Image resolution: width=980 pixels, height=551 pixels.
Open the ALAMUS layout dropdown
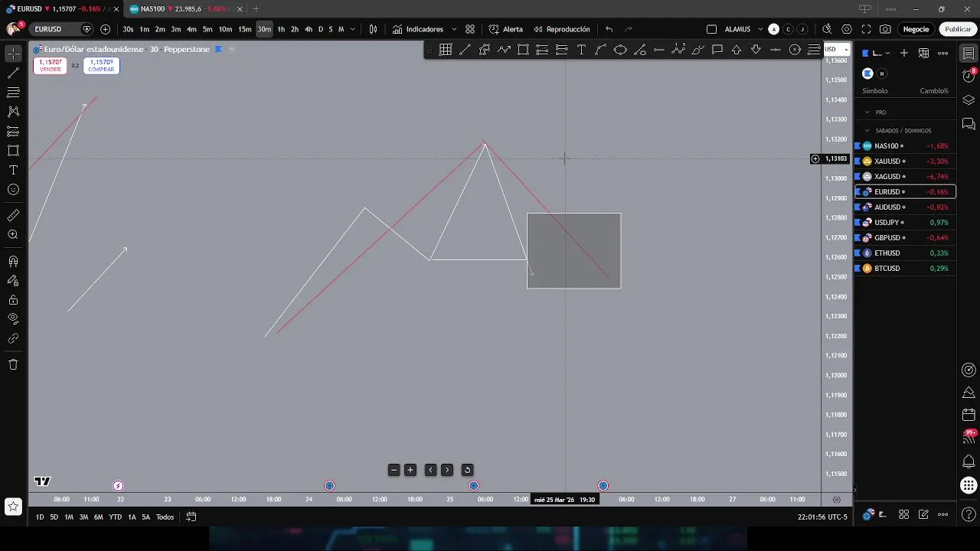pyautogui.click(x=760, y=29)
